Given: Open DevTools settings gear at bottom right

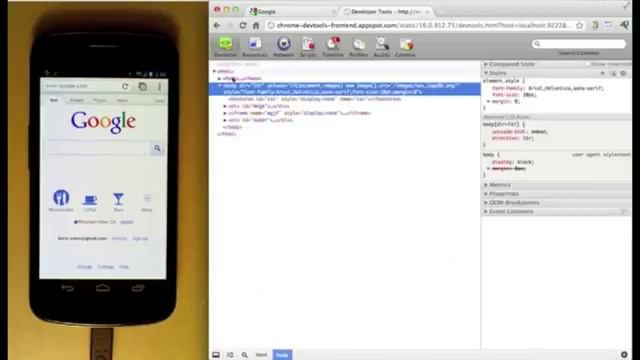Looking at the screenshot, I should [x=624, y=354].
